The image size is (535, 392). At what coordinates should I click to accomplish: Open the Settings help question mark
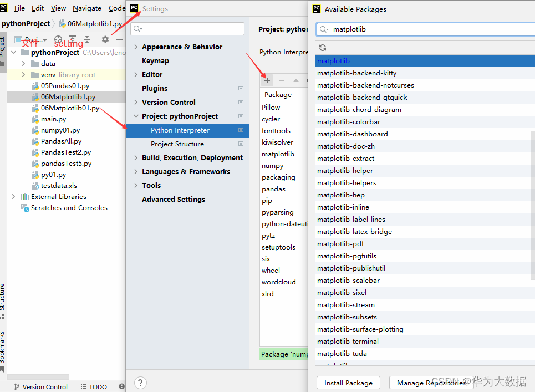pos(140,383)
